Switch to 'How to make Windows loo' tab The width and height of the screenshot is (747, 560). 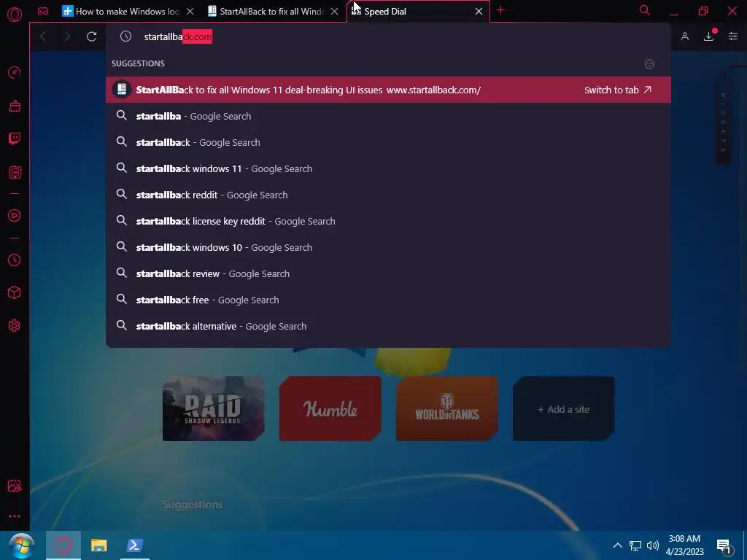click(x=121, y=12)
